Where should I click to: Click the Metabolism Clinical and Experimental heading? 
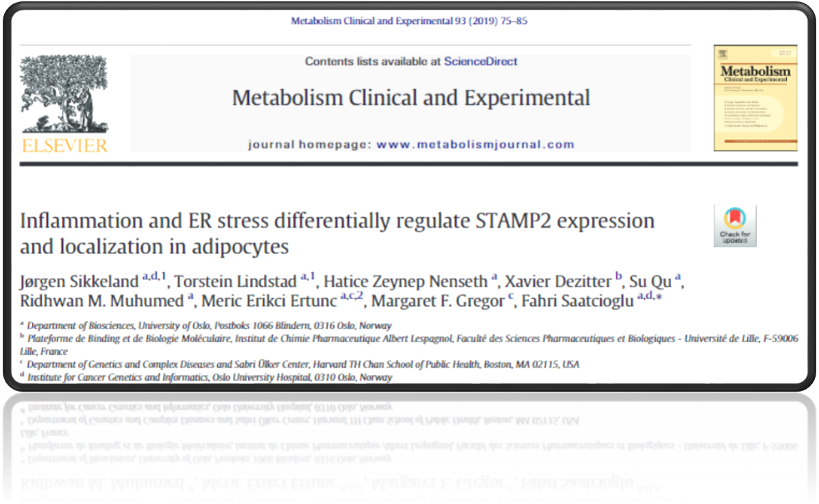pyautogui.click(x=411, y=98)
